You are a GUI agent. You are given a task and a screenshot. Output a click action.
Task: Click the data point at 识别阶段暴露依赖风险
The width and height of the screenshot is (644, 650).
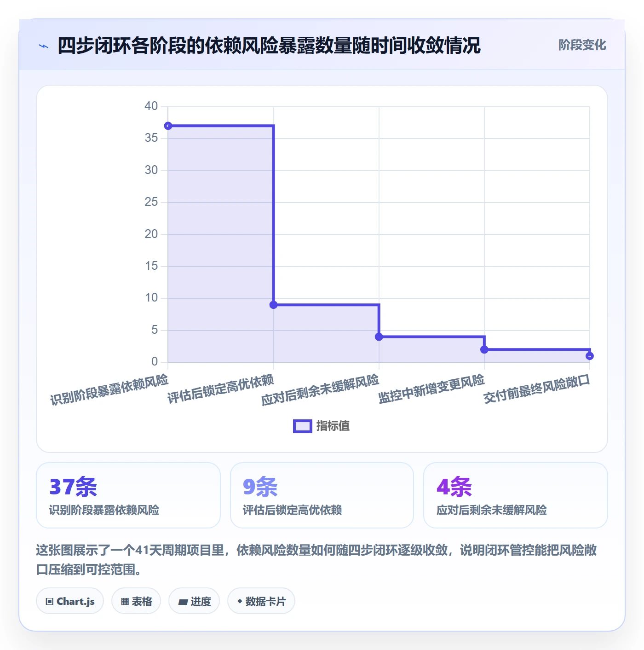point(168,126)
